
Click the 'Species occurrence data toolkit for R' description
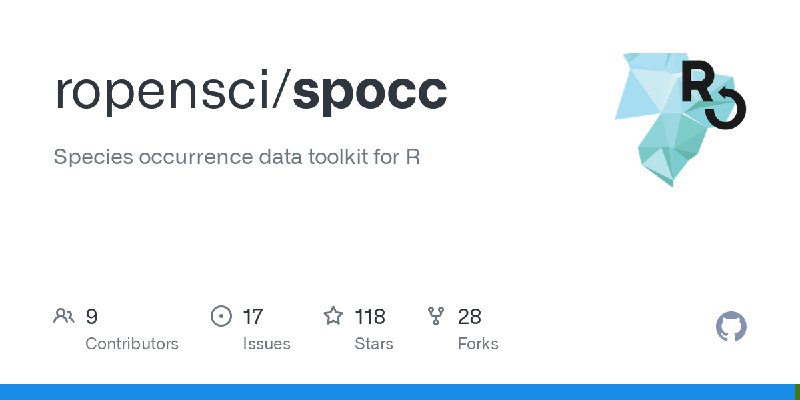(237, 157)
